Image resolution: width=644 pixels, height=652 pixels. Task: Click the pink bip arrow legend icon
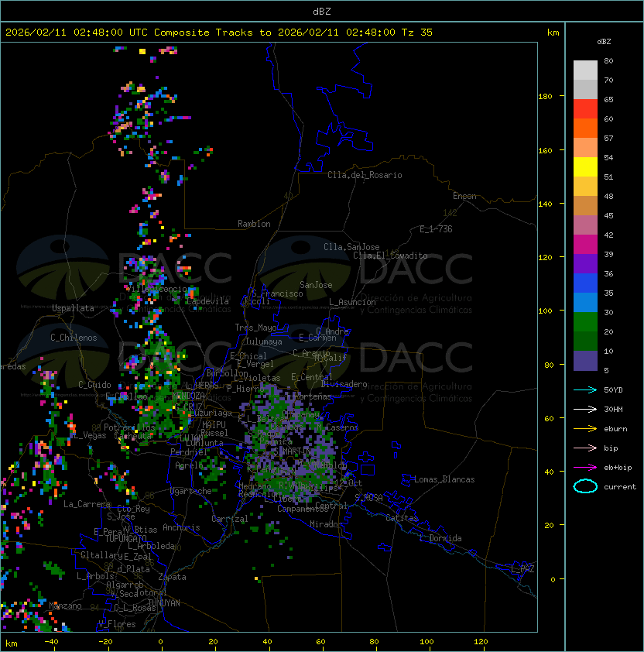coord(585,448)
